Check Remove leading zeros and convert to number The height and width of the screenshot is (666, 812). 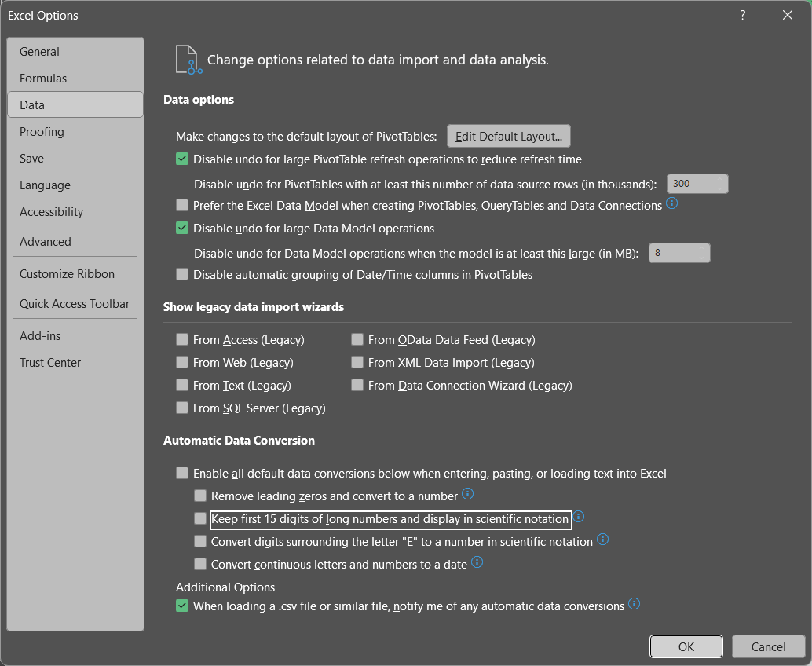pos(200,496)
